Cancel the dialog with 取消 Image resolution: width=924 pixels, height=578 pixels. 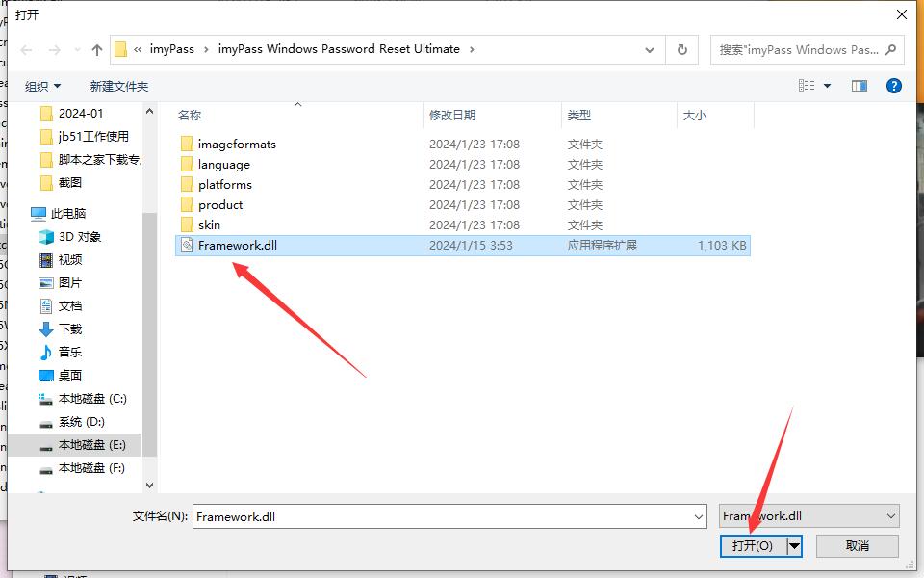click(857, 546)
